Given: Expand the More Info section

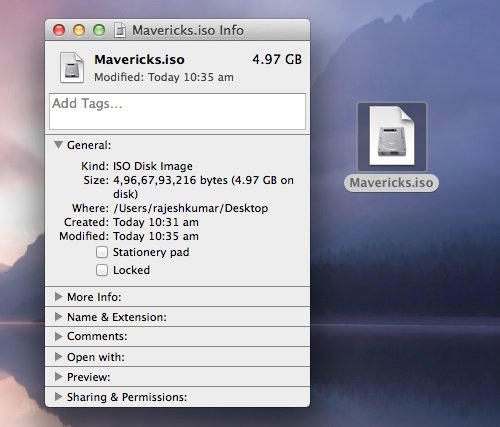Looking at the screenshot, I should [59, 297].
